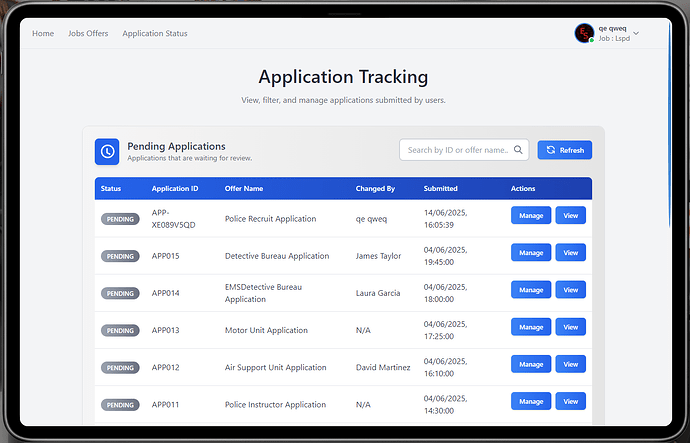Image resolution: width=690 pixels, height=443 pixels.
Task: View the Air Support Unit Application
Action: point(570,364)
